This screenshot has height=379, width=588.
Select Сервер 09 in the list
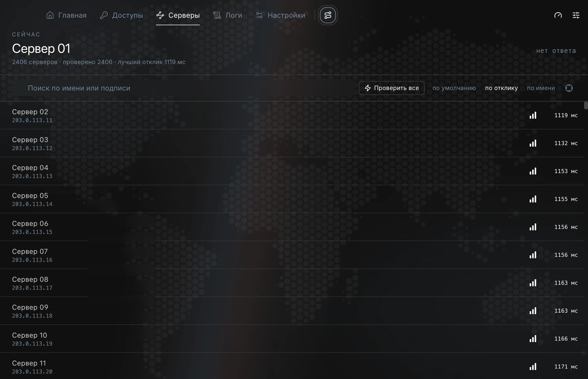(x=292, y=311)
